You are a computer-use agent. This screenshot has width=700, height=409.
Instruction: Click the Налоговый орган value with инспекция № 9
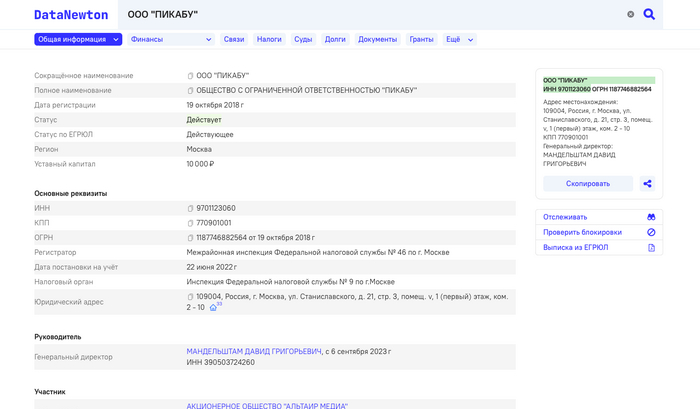tap(291, 282)
